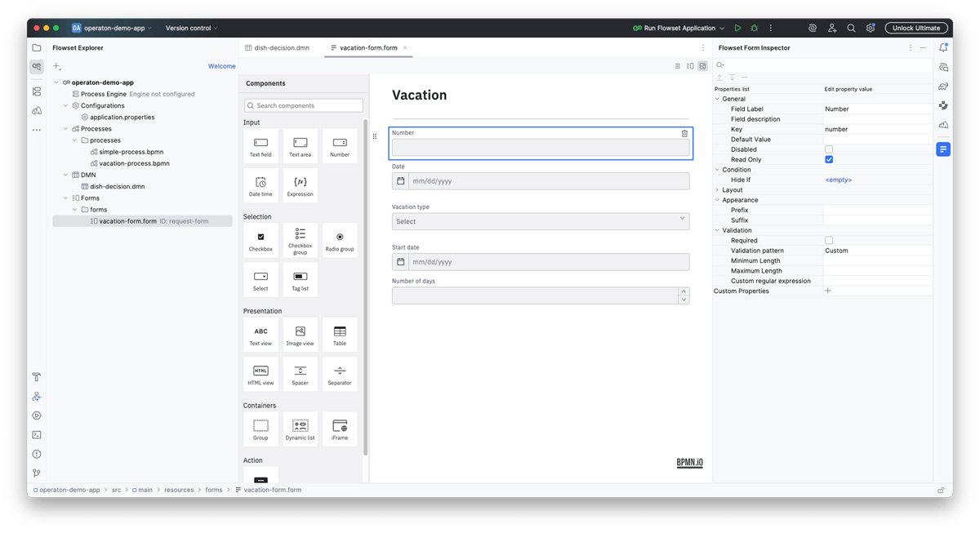Open the Vacation type select dropdown
The height and width of the screenshot is (533, 980).
pyautogui.click(x=541, y=221)
